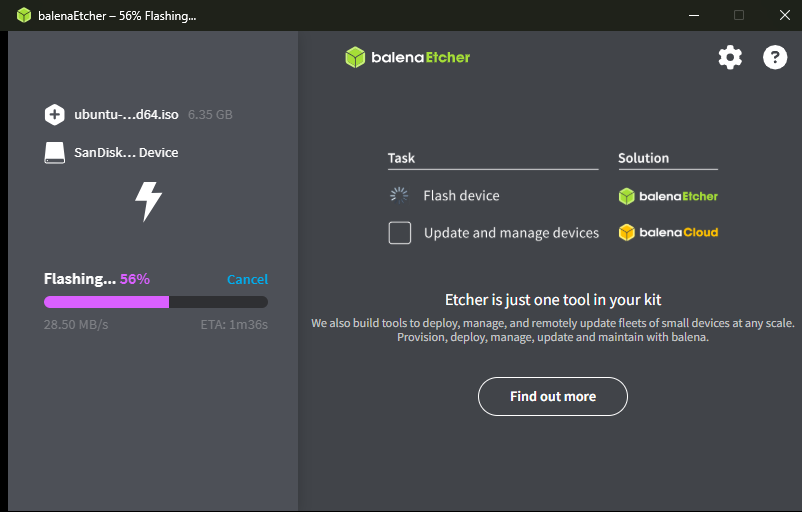Click the lightning bolt flash icon

point(148,201)
